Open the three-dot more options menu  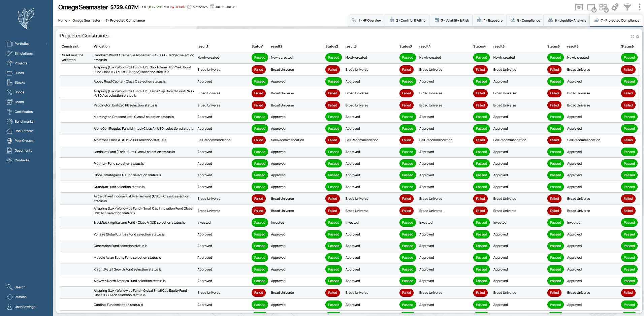click(x=639, y=7)
